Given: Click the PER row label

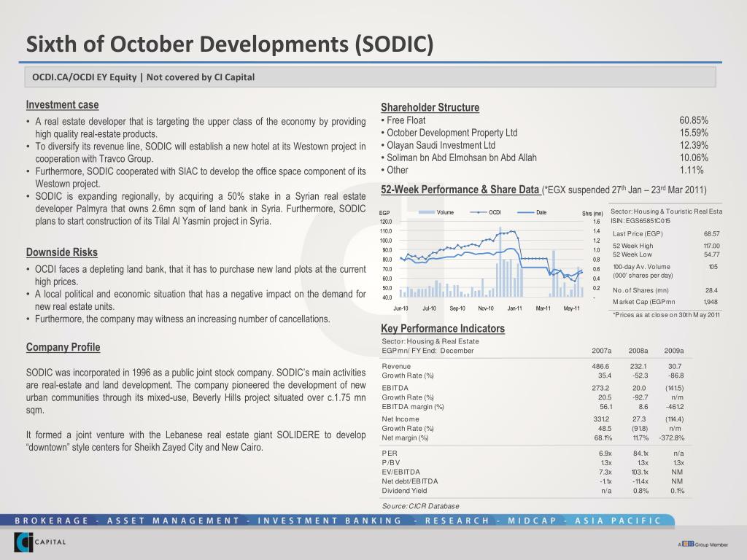Looking at the screenshot, I should [x=390, y=454].
